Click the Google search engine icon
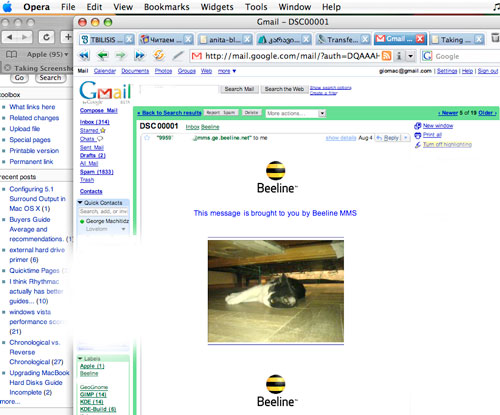Viewport: 500px width, 415px height. pos(427,56)
